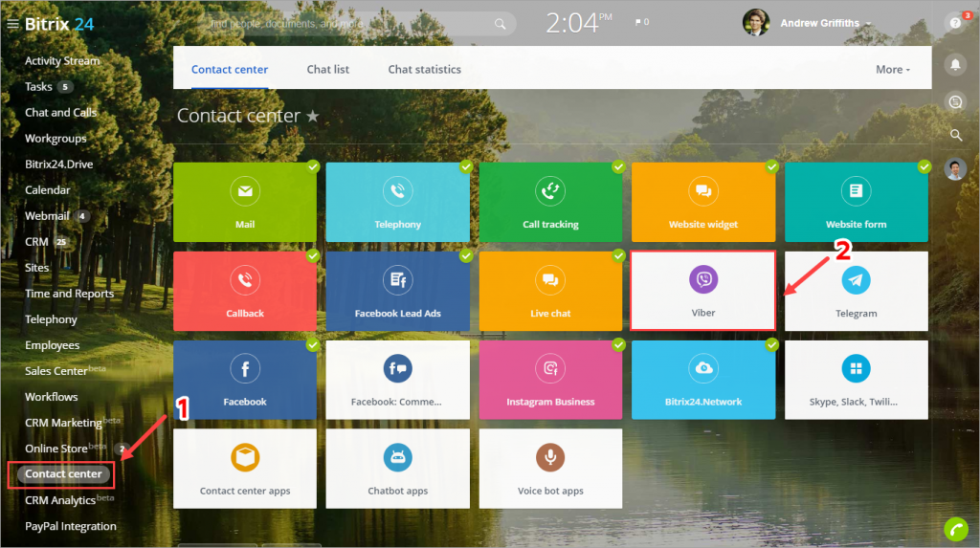
Task: Open Chat and Calls in sidebar
Action: tap(60, 113)
